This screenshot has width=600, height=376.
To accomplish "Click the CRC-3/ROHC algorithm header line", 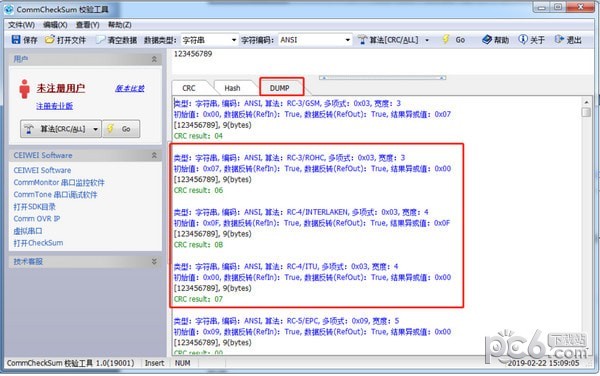I will pos(289,158).
